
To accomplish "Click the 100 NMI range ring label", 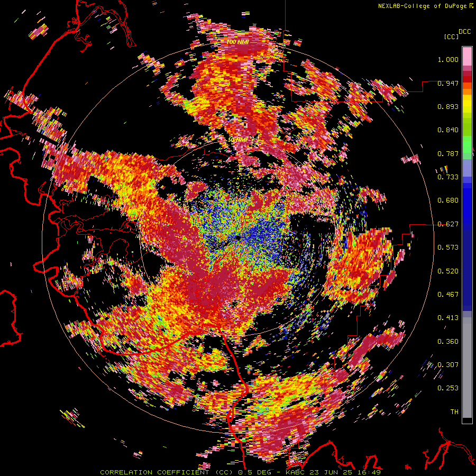I will click(238, 42).
